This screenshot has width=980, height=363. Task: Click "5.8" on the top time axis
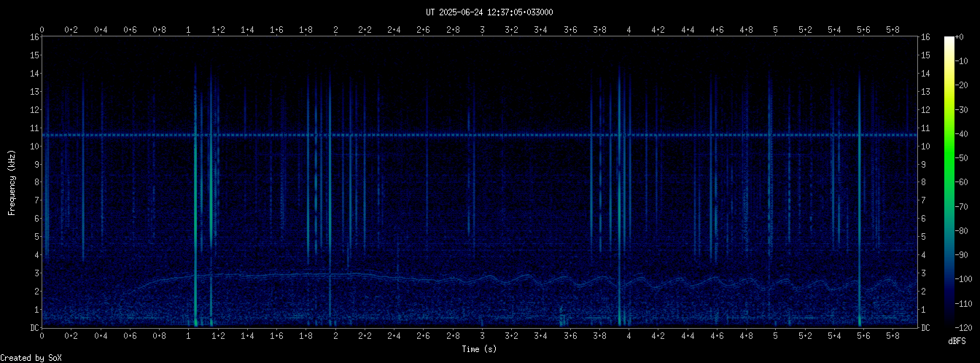[893, 30]
